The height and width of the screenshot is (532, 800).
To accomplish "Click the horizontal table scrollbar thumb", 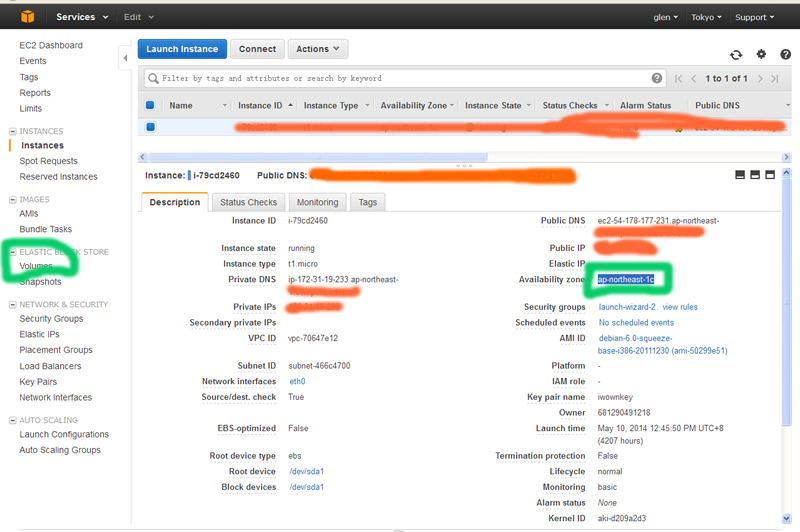I will click(x=317, y=157).
